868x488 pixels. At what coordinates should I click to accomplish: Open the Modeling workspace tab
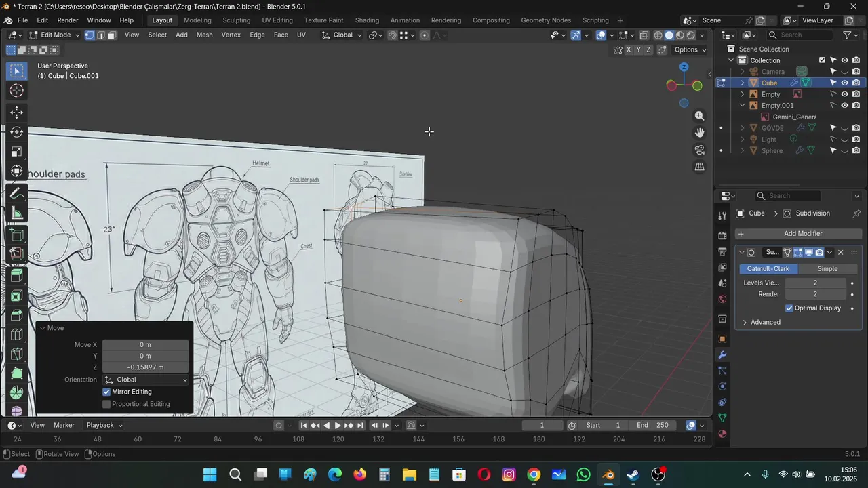(x=197, y=20)
